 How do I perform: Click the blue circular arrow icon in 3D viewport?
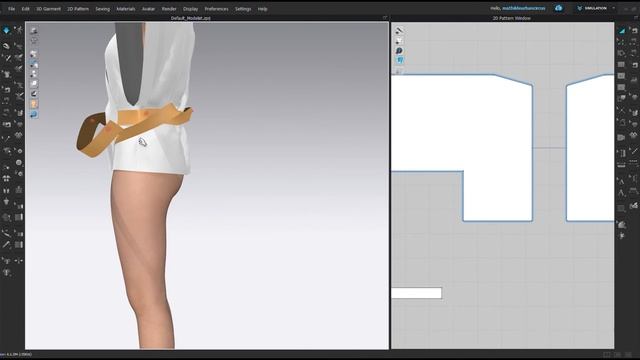34,114
